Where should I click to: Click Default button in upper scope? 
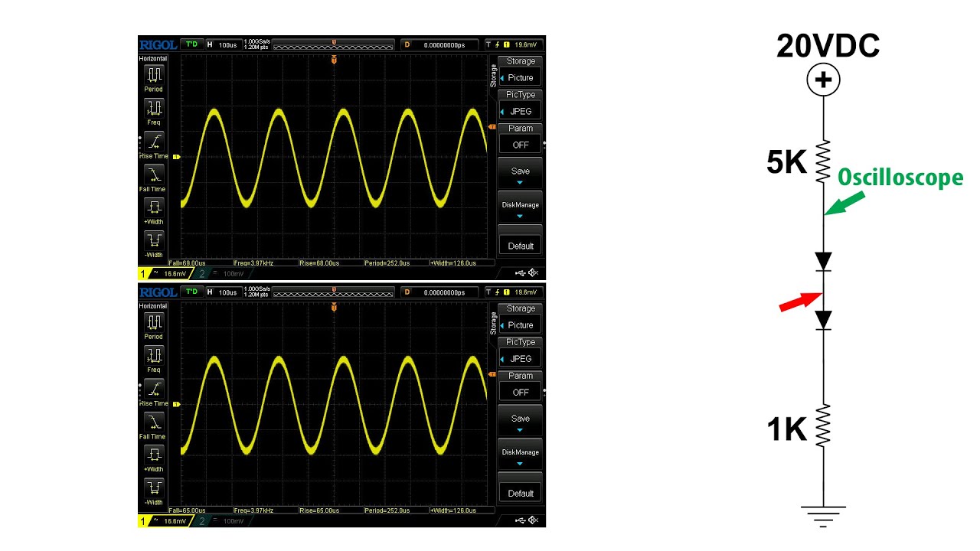(x=521, y=241)
